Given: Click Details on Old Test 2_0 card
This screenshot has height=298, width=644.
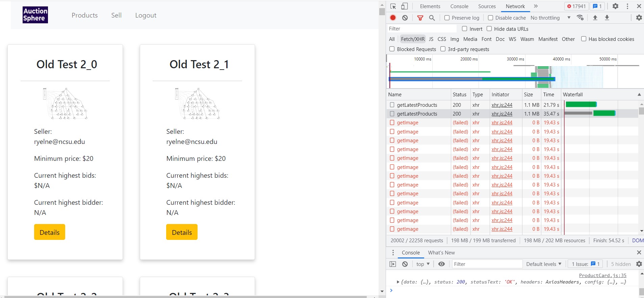Looking at the screenshot, I should (50, 232).
